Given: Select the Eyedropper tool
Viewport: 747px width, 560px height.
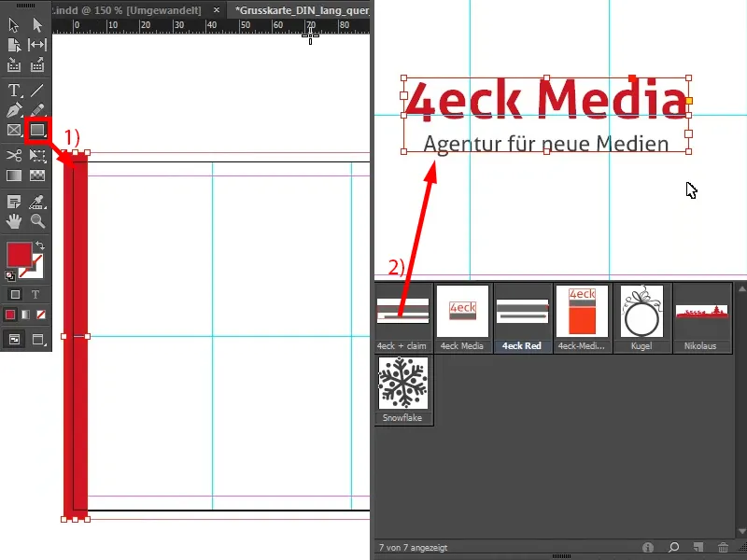Looking at the screenshot, I should tap(37, 202).
